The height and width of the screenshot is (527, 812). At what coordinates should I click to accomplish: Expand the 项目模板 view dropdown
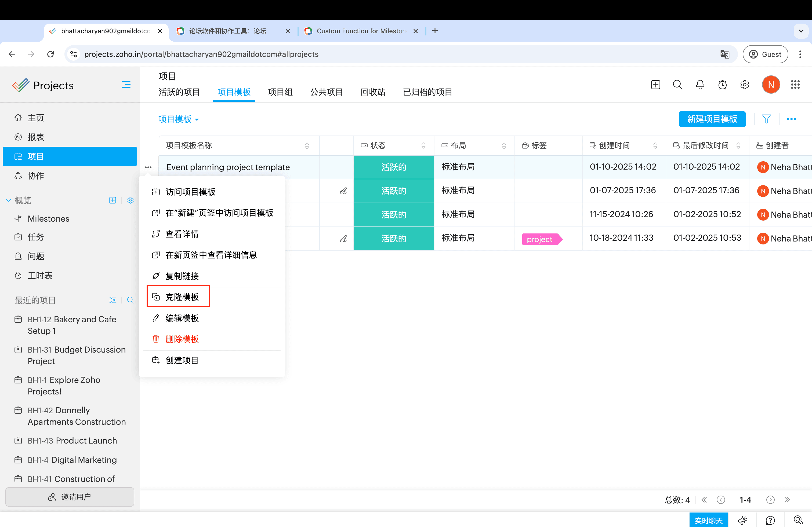tap(179, 119)
